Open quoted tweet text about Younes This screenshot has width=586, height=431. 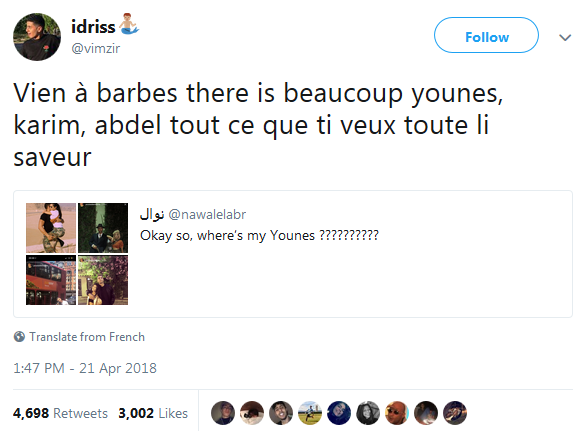point(259,235)
